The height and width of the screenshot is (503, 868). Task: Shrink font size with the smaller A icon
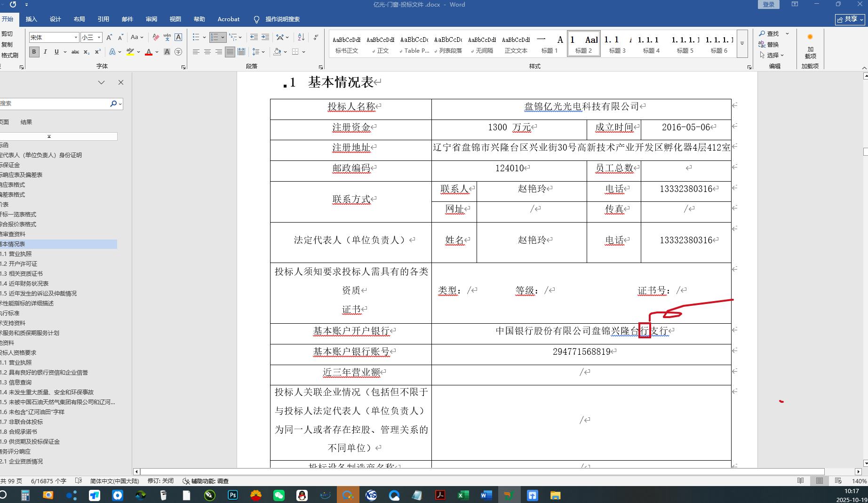click(x=120, y=37)
